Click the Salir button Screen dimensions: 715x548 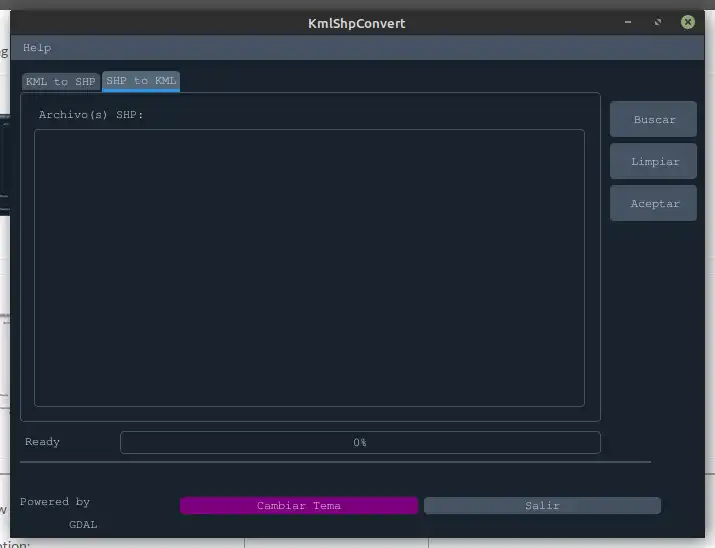[x=542, y=506]
